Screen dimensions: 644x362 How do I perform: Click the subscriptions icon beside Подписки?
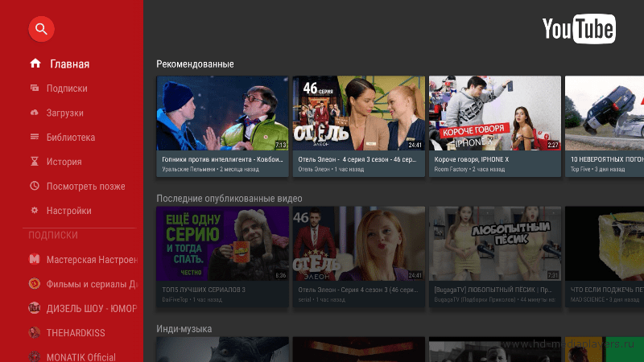pos(35,88)
